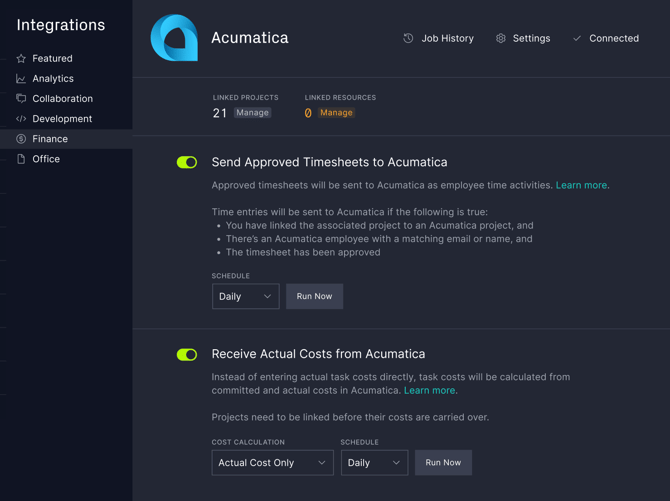The width and height of the screenshot is (670, 501).
Task: Click the Analytics chart icon
Action: [x=21, y=79]
